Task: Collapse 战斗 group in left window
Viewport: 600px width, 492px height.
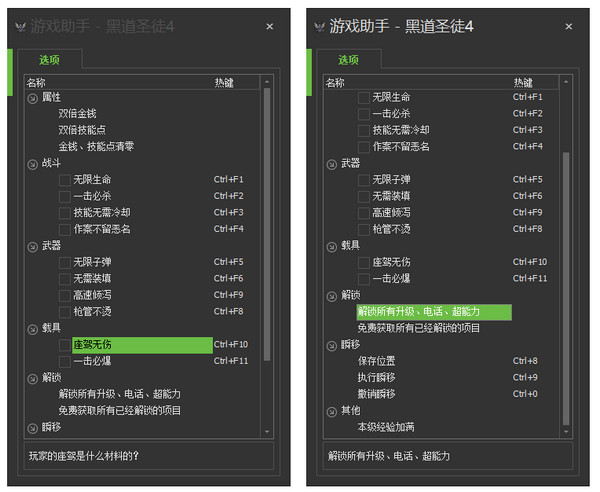Action: [33, 165]
